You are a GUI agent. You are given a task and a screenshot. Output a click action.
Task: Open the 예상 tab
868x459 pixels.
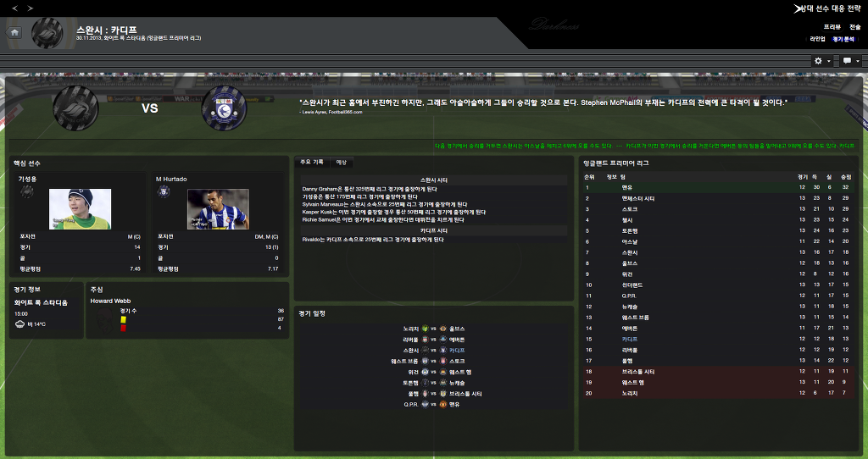pyautogui.click(x=342, y=162)
